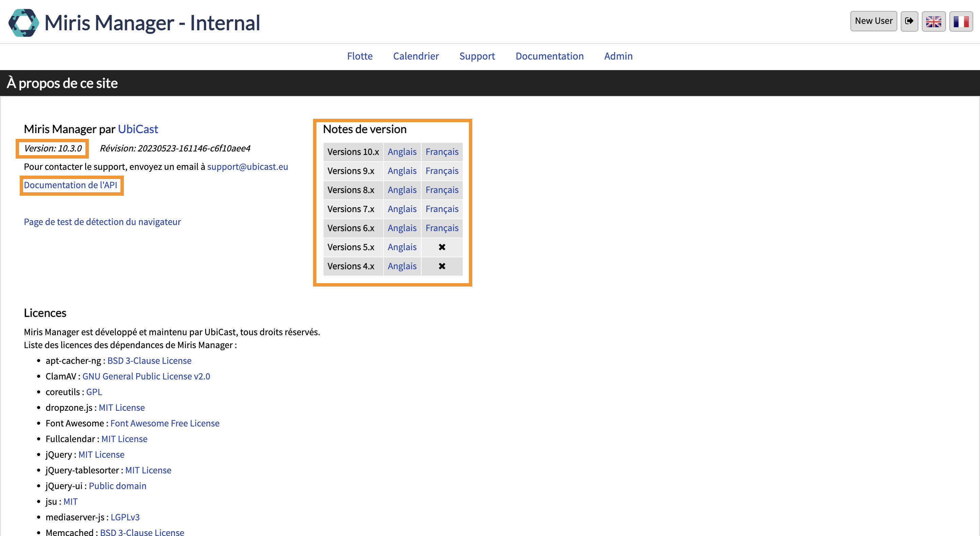Viewport: 980px width, 536px height.
Task: Open jQuery-tablesorter MIT License link
Action: click(148, 470)
